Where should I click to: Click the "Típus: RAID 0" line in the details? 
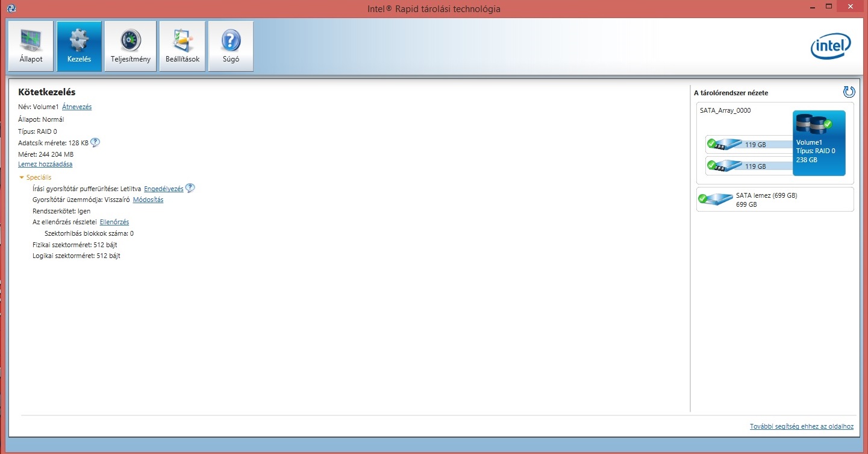(x=37, y=131)
